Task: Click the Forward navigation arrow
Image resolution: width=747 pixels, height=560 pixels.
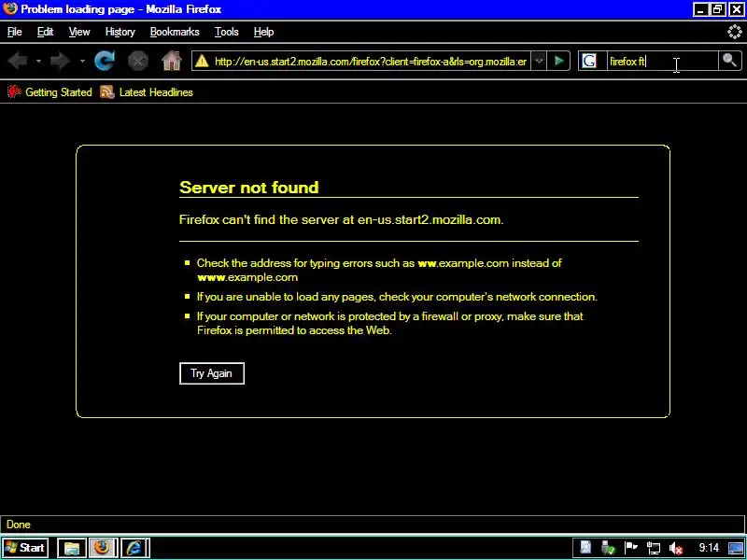Action: [60, 61]
